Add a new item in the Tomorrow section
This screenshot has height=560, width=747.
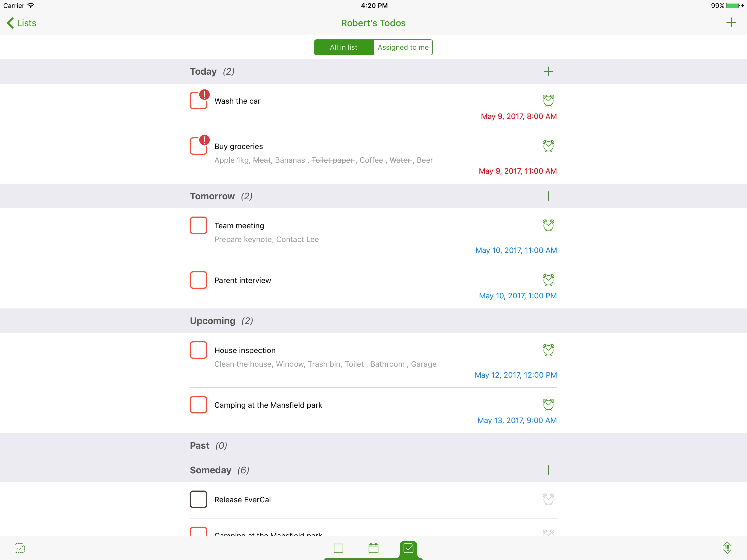click(x=548, y=196)
